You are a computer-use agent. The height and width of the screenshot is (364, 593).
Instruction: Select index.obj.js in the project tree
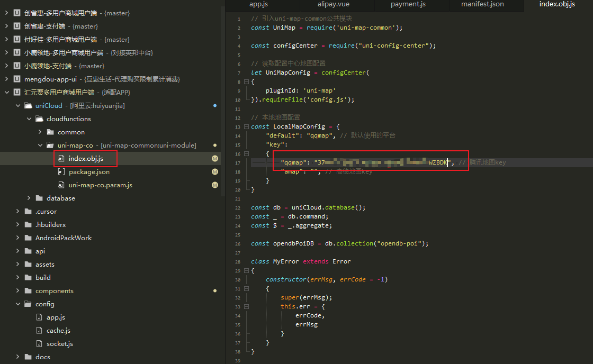(x=85, y=159)
